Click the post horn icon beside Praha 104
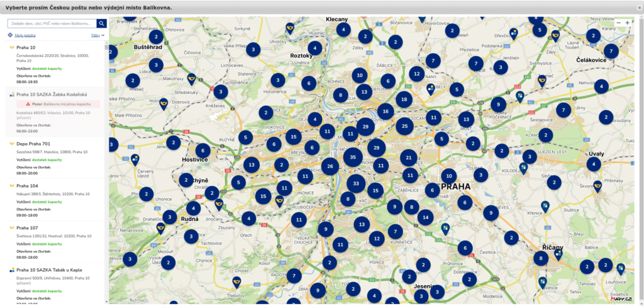This screenshot has width=644, height=306. point(11,186)
